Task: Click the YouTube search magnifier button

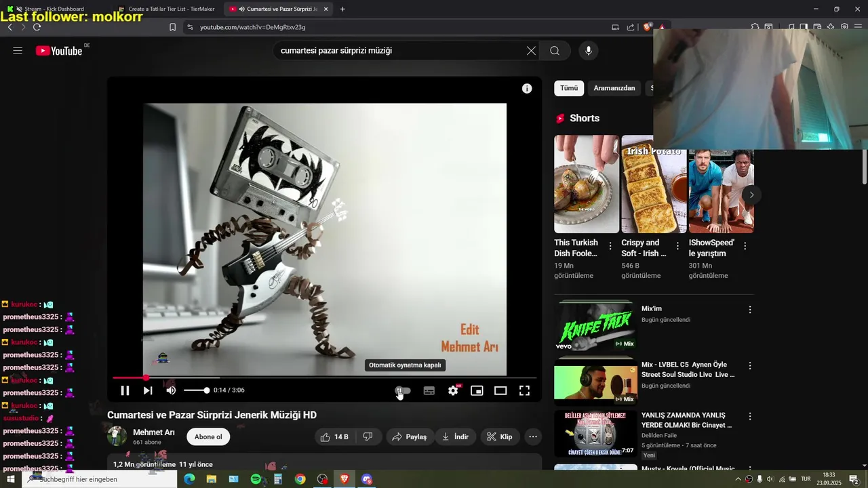Action: pos(555,51)
